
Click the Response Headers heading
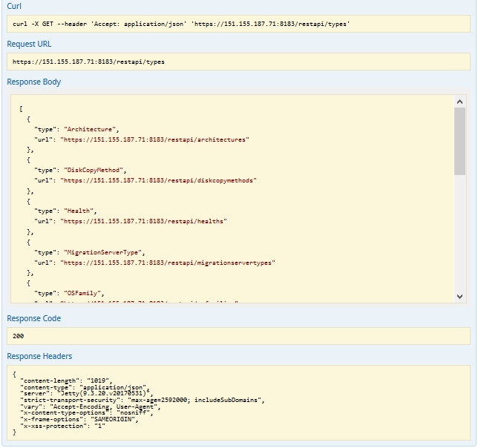tap(39, 356)
